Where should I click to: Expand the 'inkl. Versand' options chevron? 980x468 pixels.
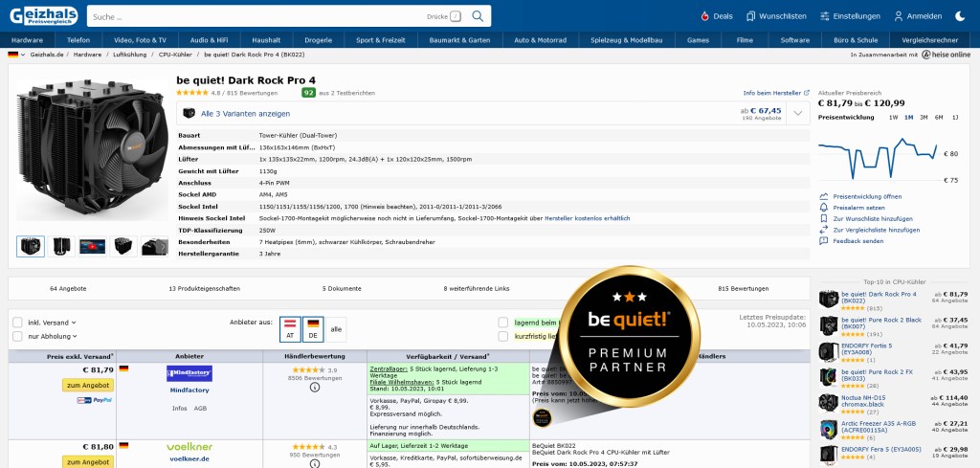tap(74, 323)
